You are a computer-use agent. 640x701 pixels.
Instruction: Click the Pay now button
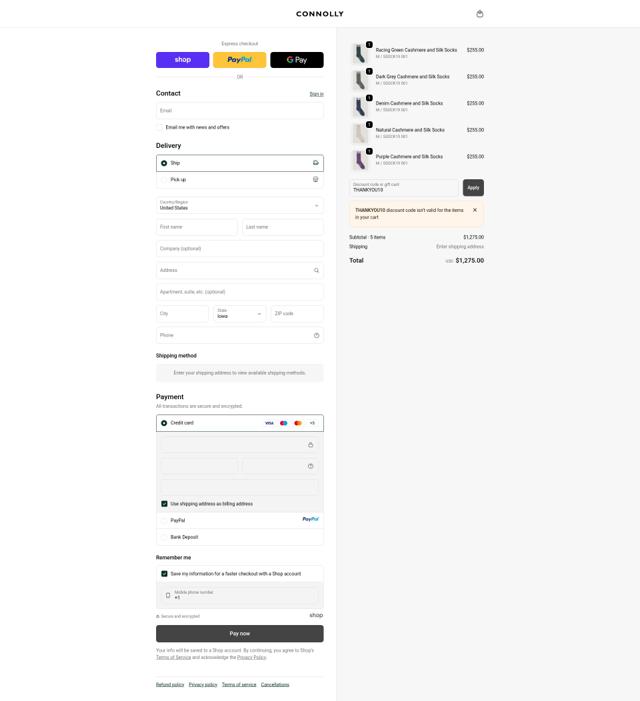pos(240,633)
